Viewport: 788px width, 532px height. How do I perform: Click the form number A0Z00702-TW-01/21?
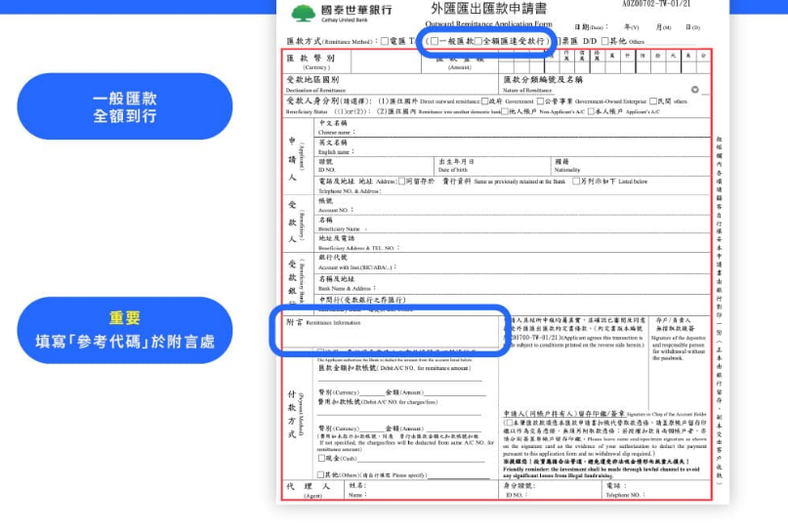click(x=656, y=4)
